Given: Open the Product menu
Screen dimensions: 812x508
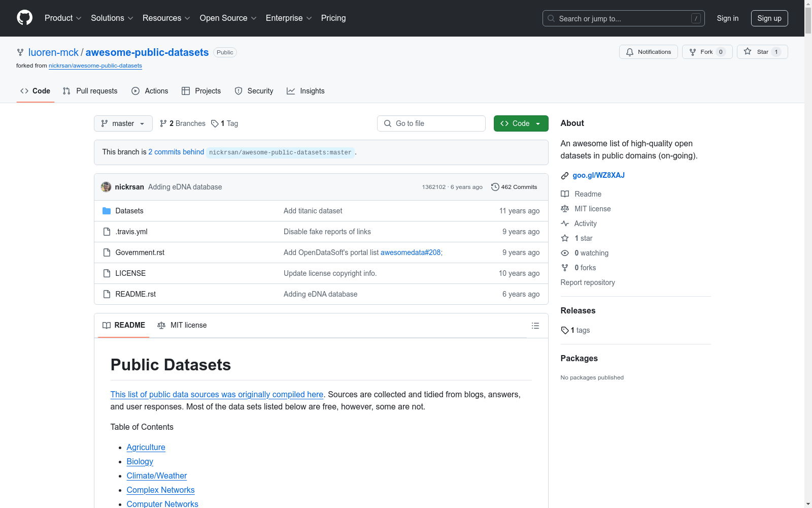Looking at the screenshot, I should coord(63,18).
